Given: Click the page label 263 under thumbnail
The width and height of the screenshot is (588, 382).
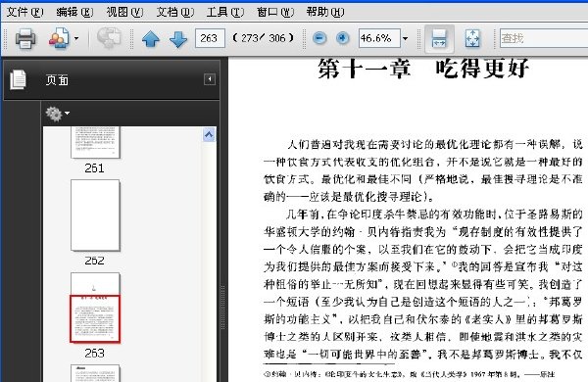Looking at the screenshot, I should tap(94, 353).
